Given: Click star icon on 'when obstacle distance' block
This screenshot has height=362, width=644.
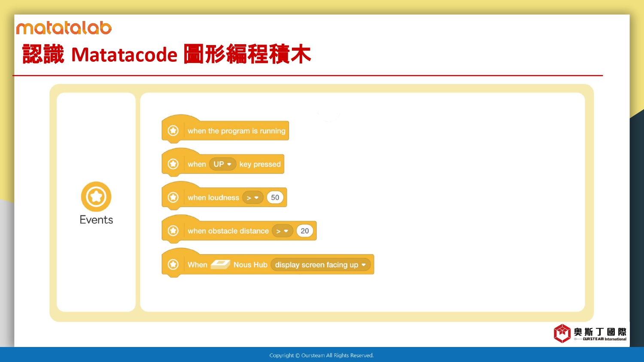Looking at the screenshot, I should tap(173, 231).
